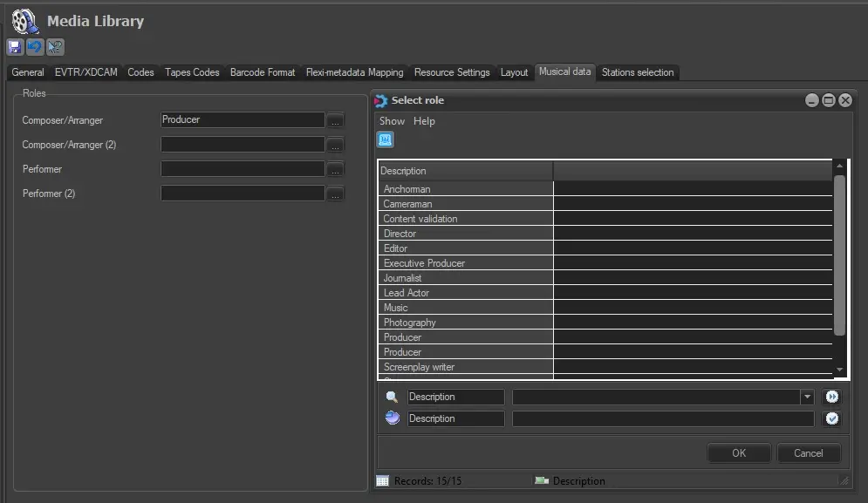Viewport: 868px width, 503px height.
Task: Click the Cancel button
Action: [x=808, y=452]
